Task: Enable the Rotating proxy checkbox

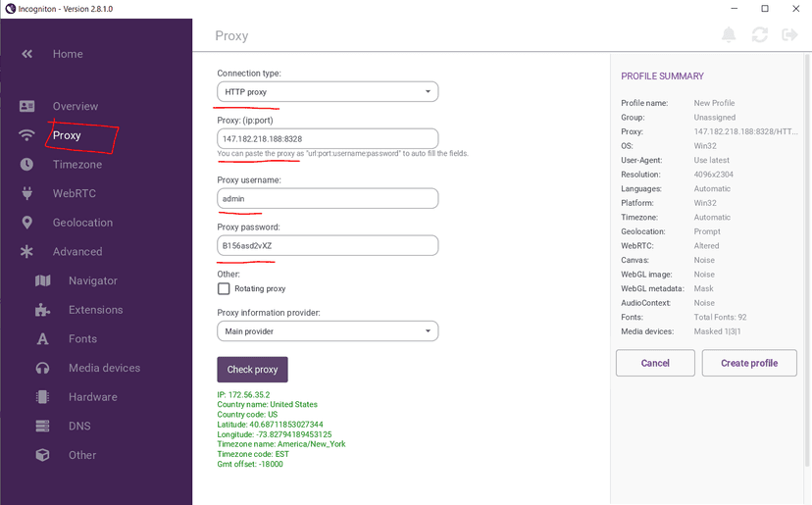Action: [x=224, y=289]
